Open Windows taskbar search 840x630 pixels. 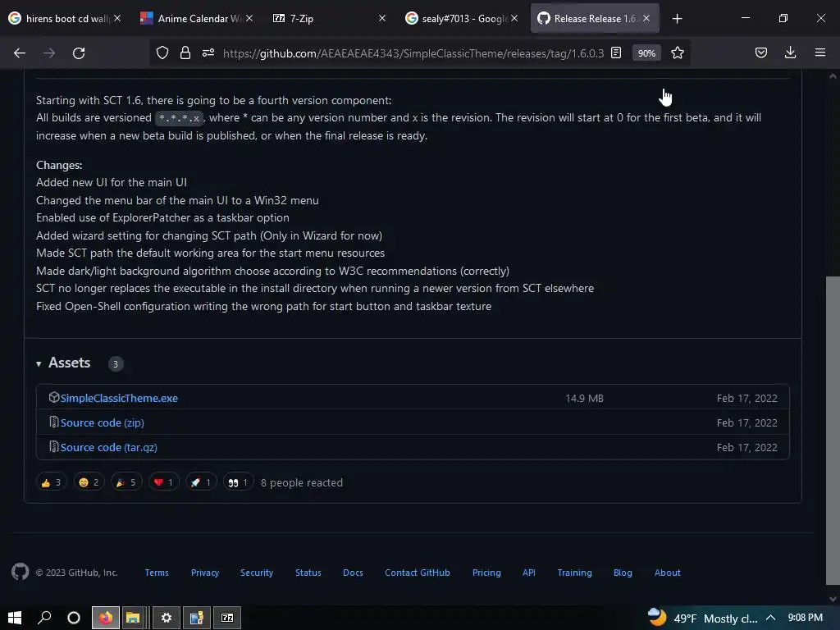coord(44,618)
